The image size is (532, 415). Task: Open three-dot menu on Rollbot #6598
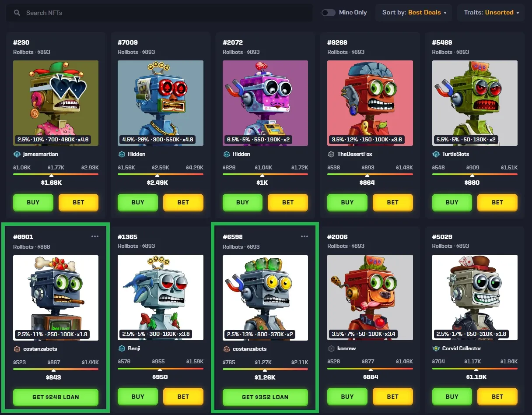tap(304, 236)
